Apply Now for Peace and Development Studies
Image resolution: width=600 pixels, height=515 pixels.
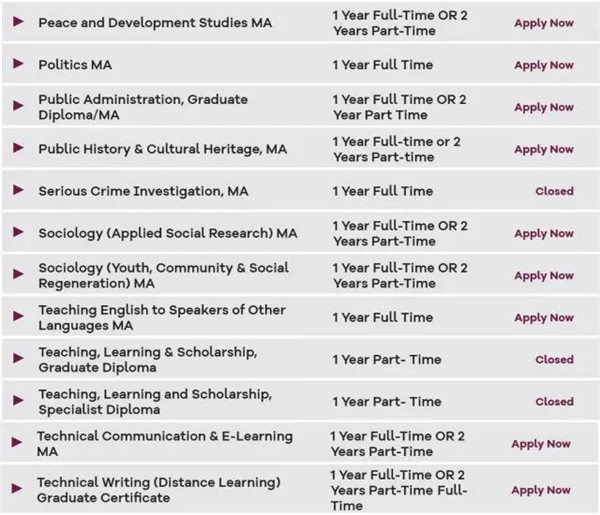[543, 23]
